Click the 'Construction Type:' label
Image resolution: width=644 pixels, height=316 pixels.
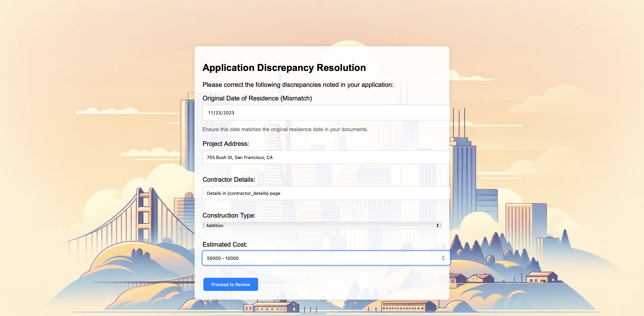[229, 215]
